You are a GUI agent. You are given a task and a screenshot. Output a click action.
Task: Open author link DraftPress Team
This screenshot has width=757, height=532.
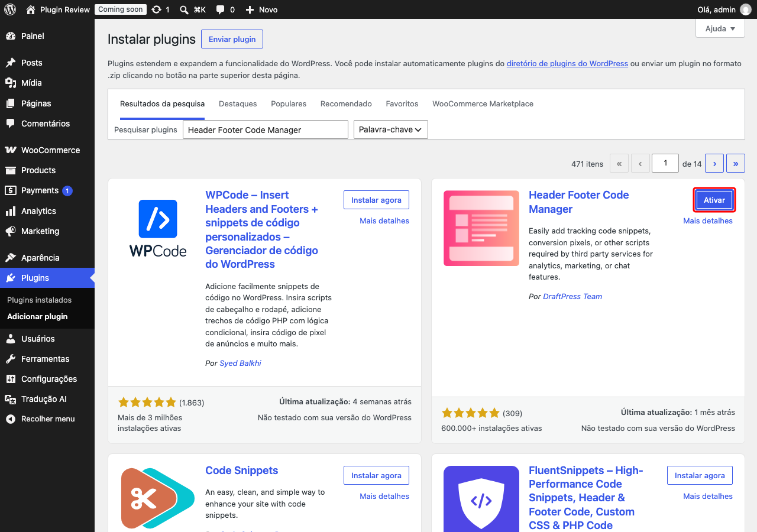point(572,296)
